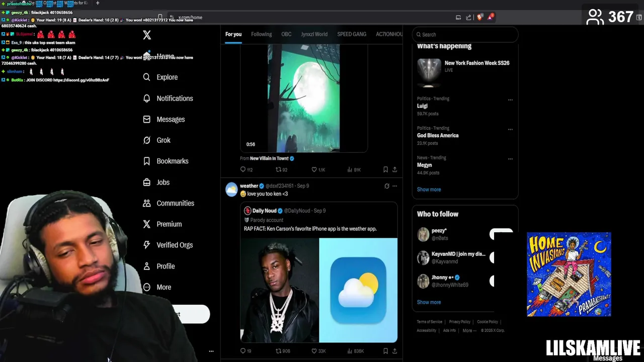Open more options for Luigi trend

pos(510,100)
